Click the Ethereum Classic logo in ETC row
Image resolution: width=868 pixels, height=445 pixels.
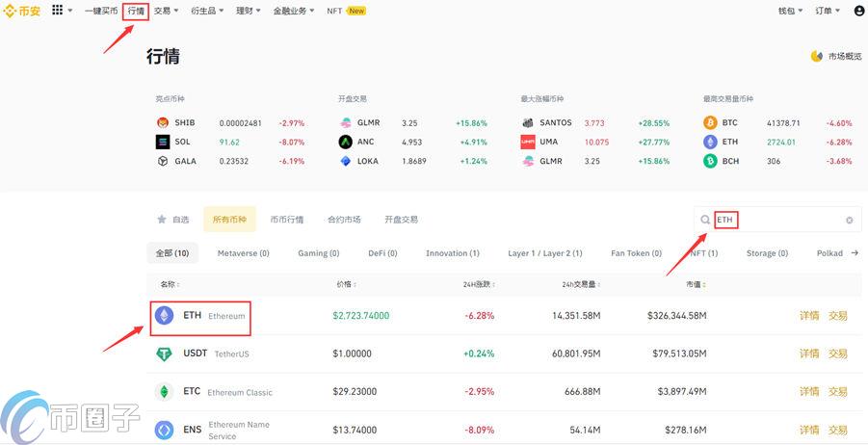164,392
